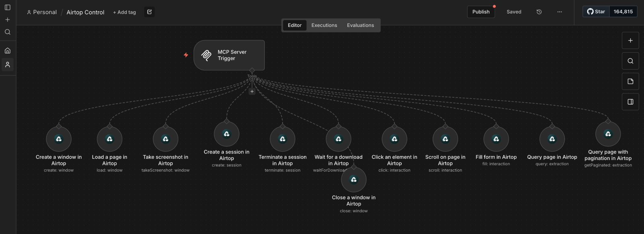Click the Personal breadcrumb link
The image size is (644, 234).
coord(42,12)
